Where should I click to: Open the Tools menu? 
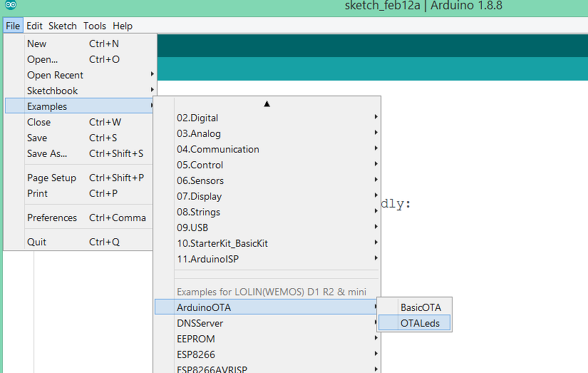coord(95,26)
